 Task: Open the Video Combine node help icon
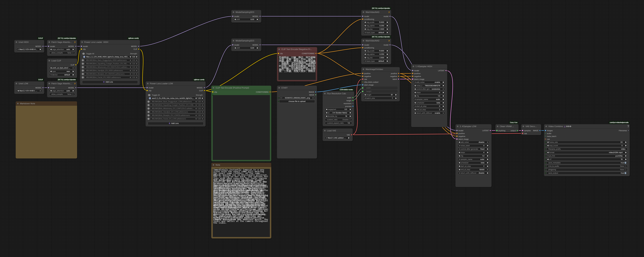628,127
